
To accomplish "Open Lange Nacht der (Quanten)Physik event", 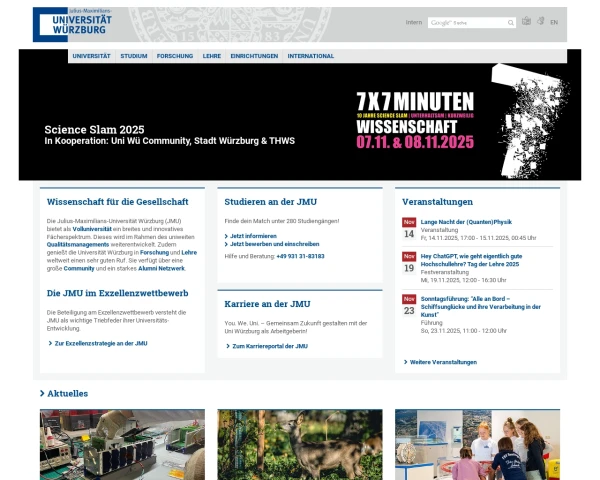I will (466, 222).
